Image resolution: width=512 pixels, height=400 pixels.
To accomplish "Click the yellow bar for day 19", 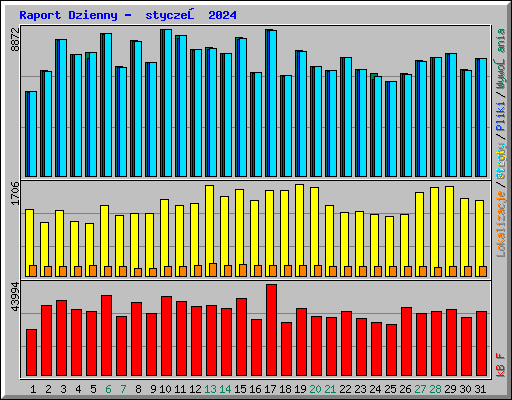I will click(299, 230).
